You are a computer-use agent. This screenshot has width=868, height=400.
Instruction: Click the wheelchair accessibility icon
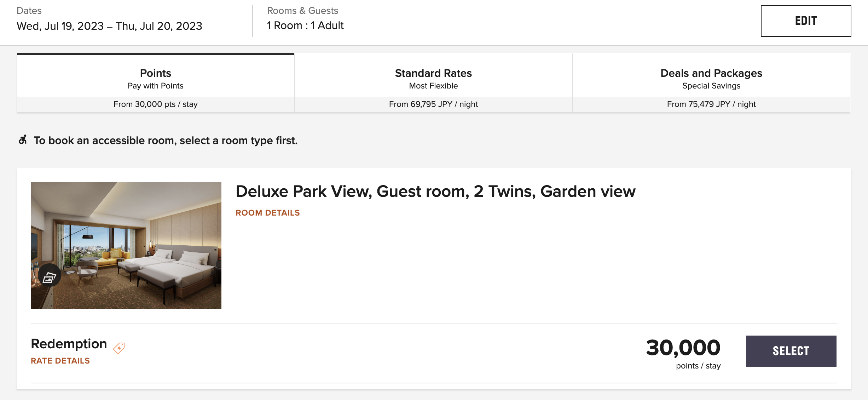tap(23, 140)
